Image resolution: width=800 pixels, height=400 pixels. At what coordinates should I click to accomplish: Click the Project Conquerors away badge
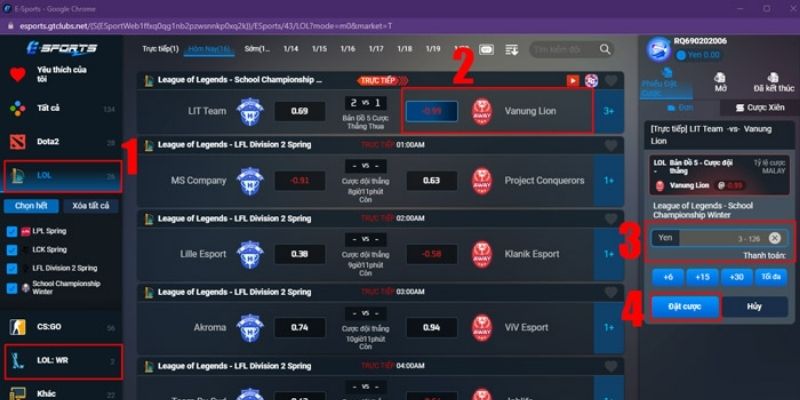pos(482,181)
